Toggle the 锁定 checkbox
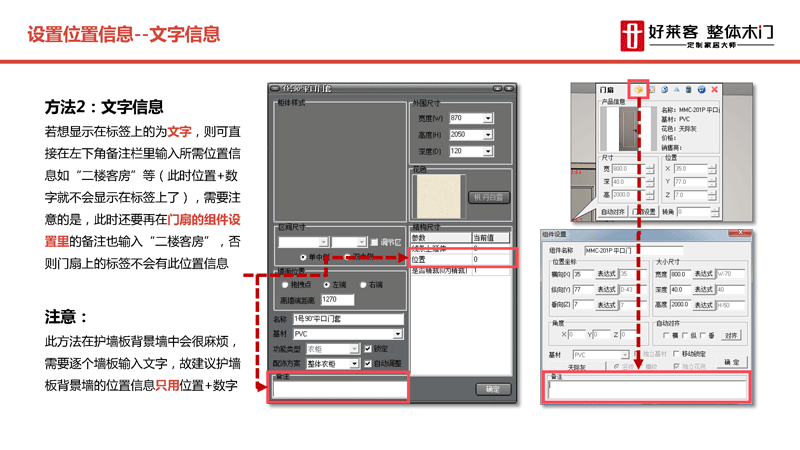 tap(368, 349)
